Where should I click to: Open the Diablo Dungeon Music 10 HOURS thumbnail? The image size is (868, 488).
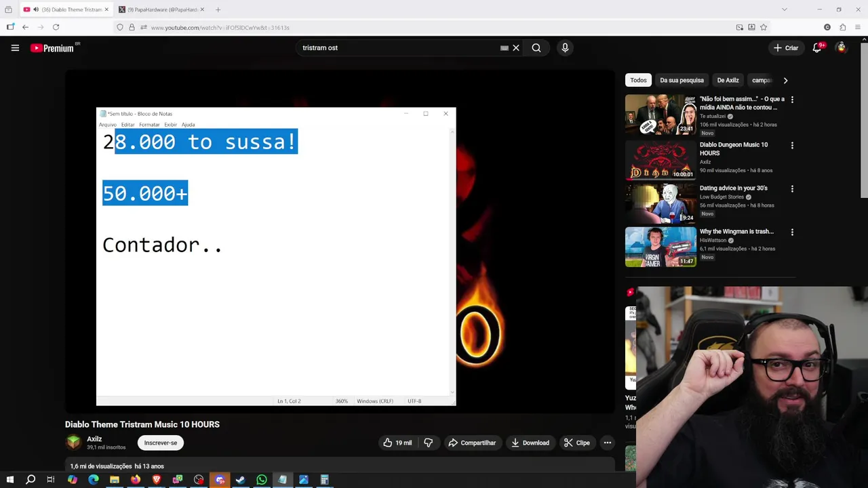(x=660, y=159)
